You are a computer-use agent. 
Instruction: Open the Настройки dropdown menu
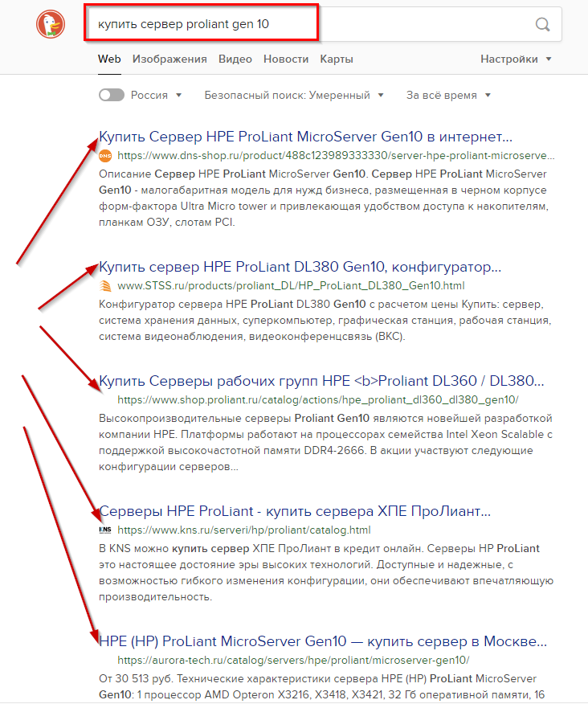516,59
